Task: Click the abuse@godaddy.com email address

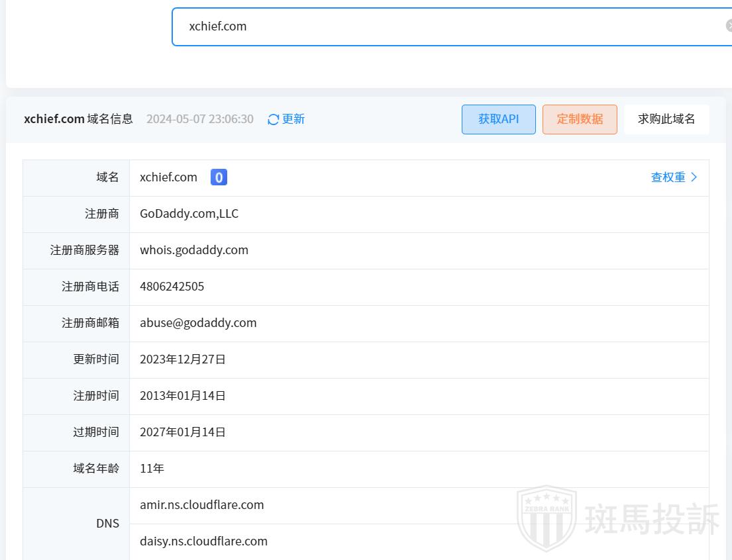Action: [x=198, y=323]
